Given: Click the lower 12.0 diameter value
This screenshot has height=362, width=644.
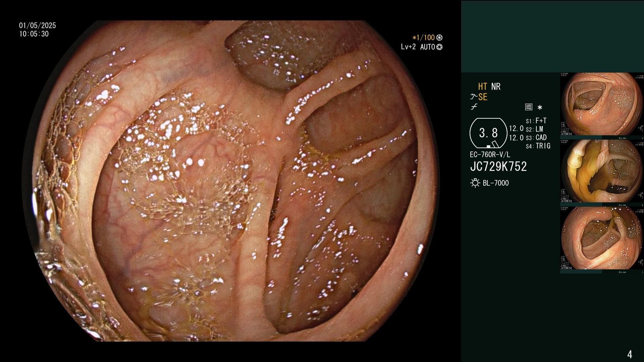Looking at the screenshot, I should point(516,138).
